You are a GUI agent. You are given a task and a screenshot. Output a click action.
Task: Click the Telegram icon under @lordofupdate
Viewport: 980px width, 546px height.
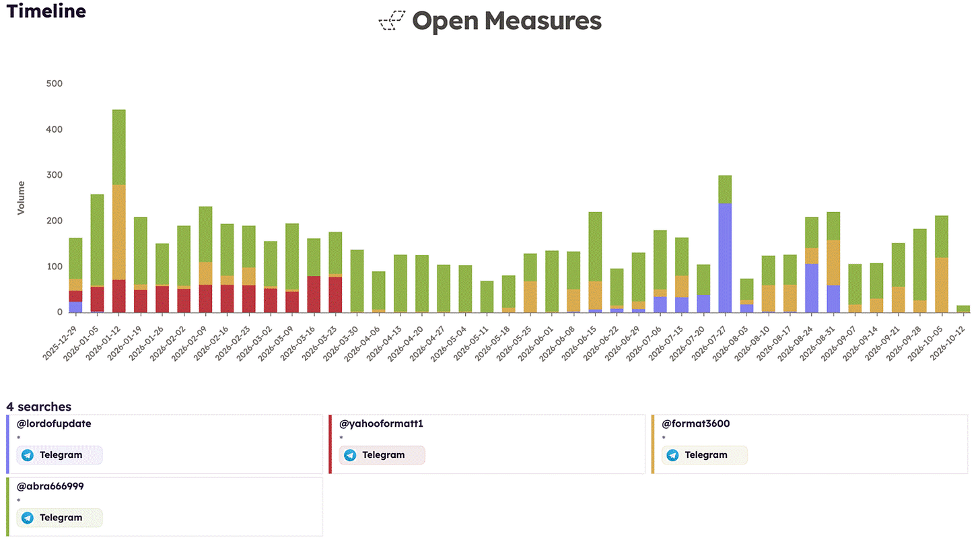tap(28, 455)
